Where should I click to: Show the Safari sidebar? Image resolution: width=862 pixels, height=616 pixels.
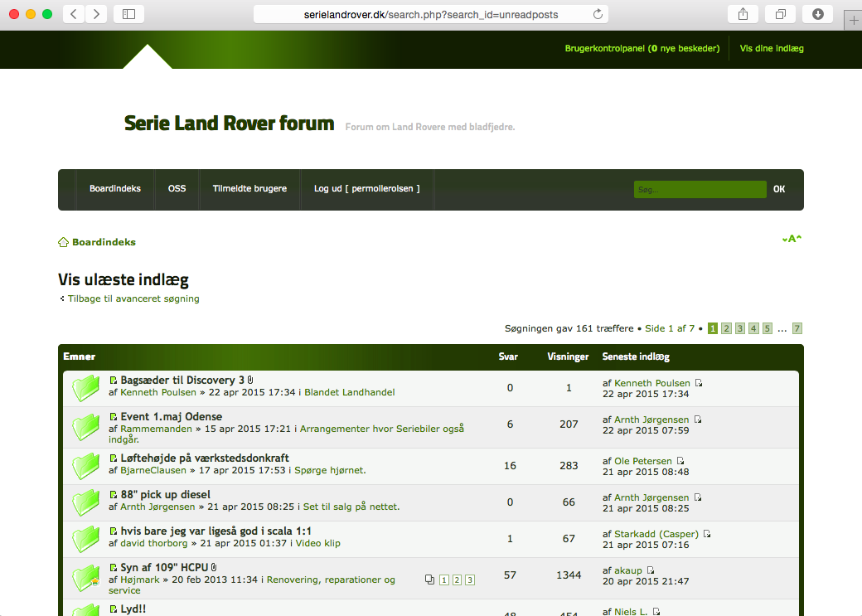pyautogui.click(x=128, y=14)
